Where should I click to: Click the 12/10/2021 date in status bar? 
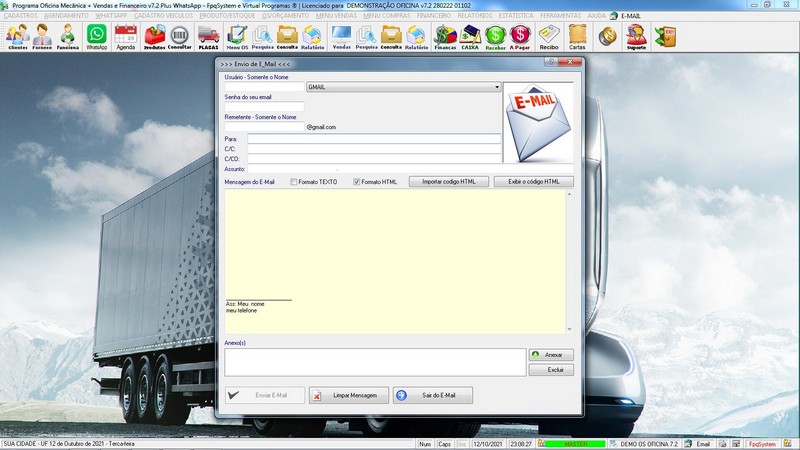(x=488, y=444)
